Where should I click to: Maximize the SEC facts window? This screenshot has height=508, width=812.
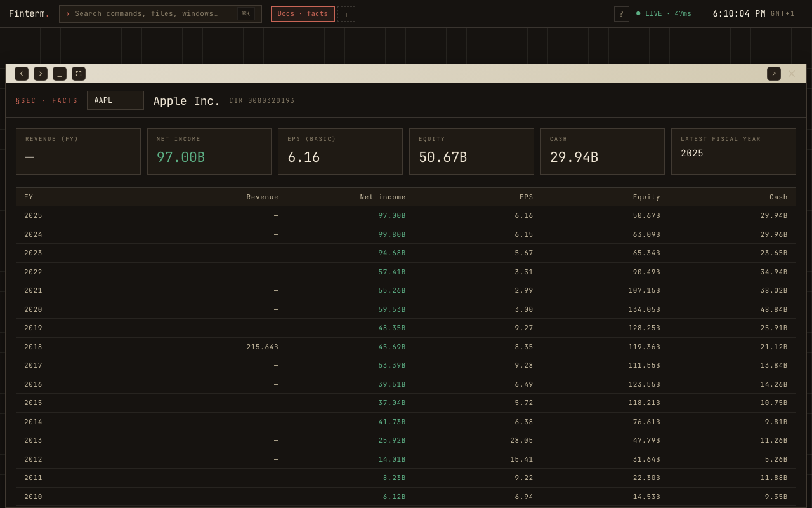pos(79,74)
